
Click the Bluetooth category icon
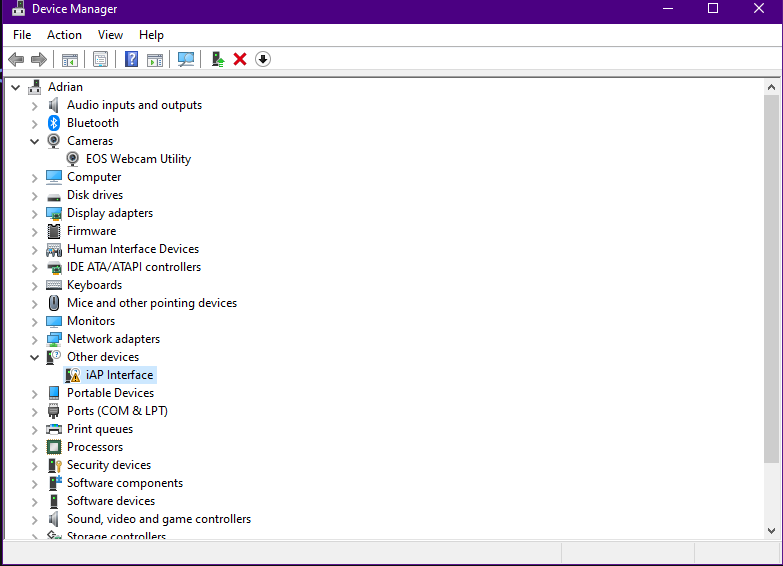point(54,123)
